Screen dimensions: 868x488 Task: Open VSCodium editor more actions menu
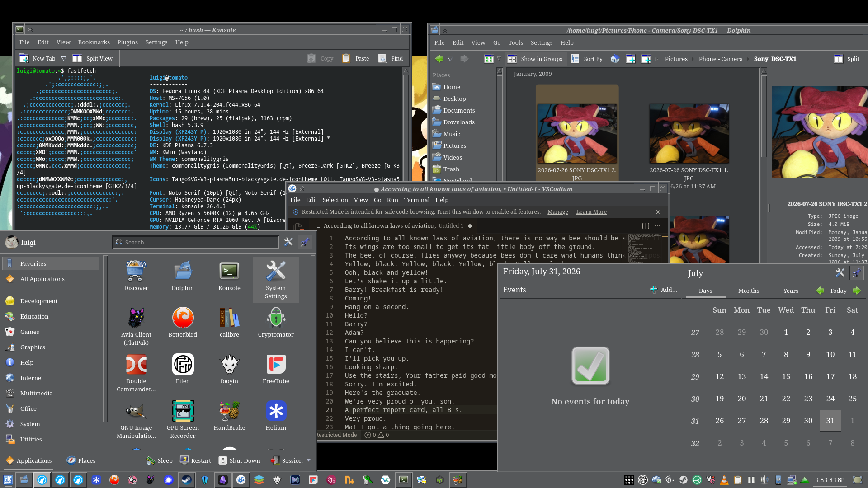click(x=657, y=226)
